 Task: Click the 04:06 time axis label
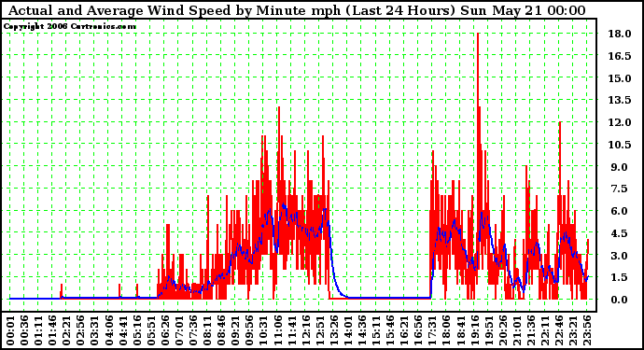tap(108, 330)
